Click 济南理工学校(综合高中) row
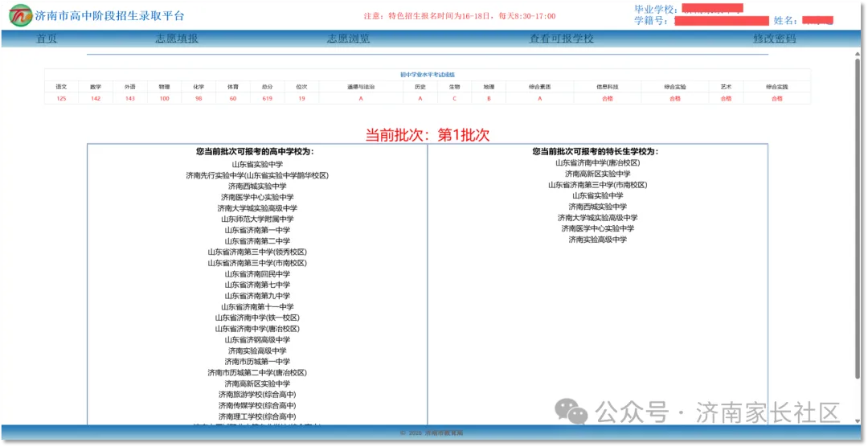Screen dimensions: 868x447 coord(257,416)
